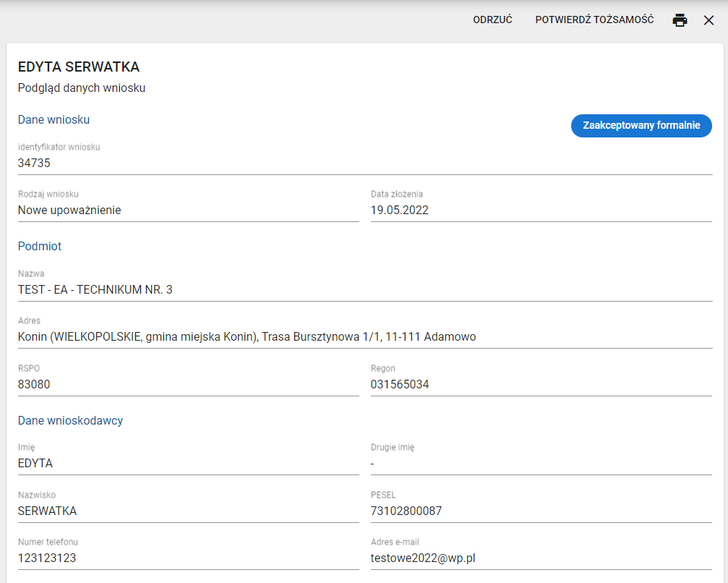Select the Nazwa field with TECHNIKUM NR. 3

click(x=364, y=290)
